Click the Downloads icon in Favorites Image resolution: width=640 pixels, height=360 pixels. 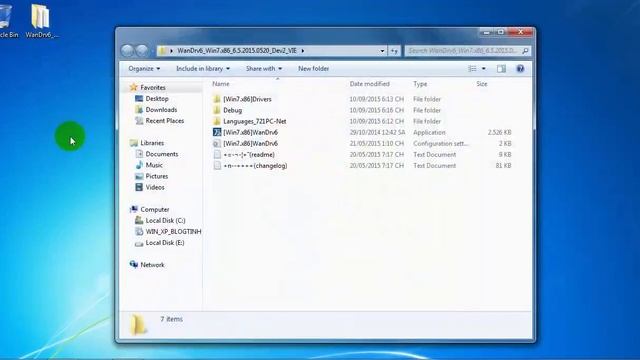[x=139, y=109]
